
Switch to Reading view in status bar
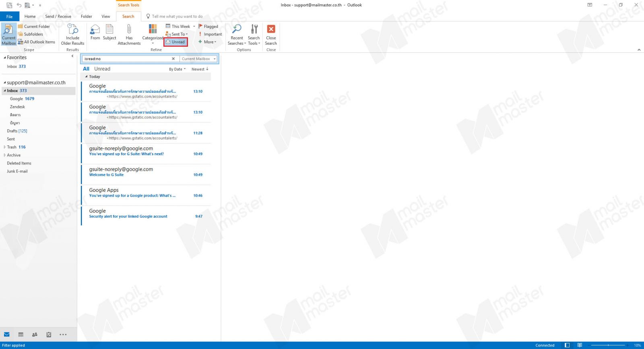tap(580, 345)
